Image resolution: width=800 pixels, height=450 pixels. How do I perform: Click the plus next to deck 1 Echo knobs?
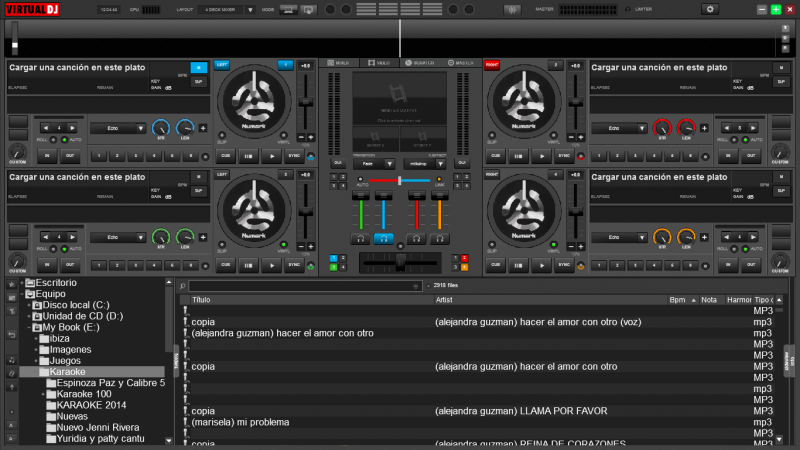[203, 128]
